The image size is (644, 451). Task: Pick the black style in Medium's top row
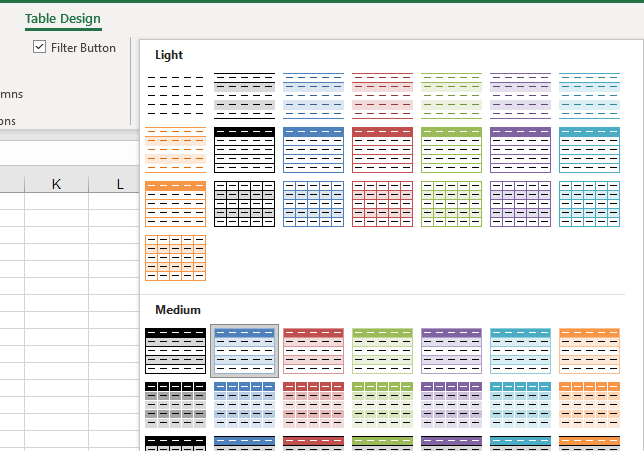(x=175, y=350)
